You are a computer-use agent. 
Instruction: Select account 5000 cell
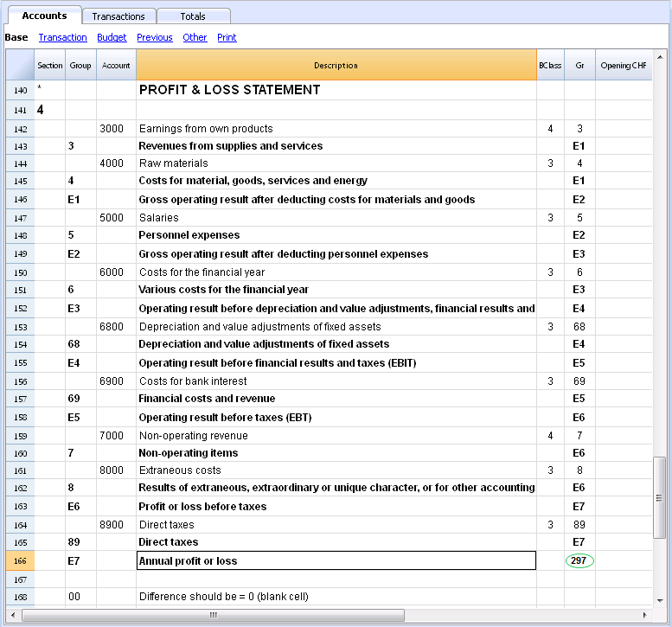116,218
